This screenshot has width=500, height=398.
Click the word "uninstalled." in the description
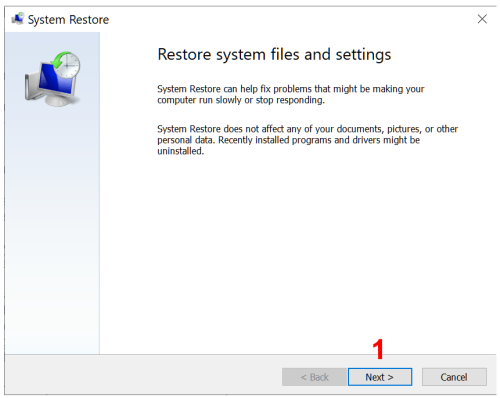[x=180, y=151]
